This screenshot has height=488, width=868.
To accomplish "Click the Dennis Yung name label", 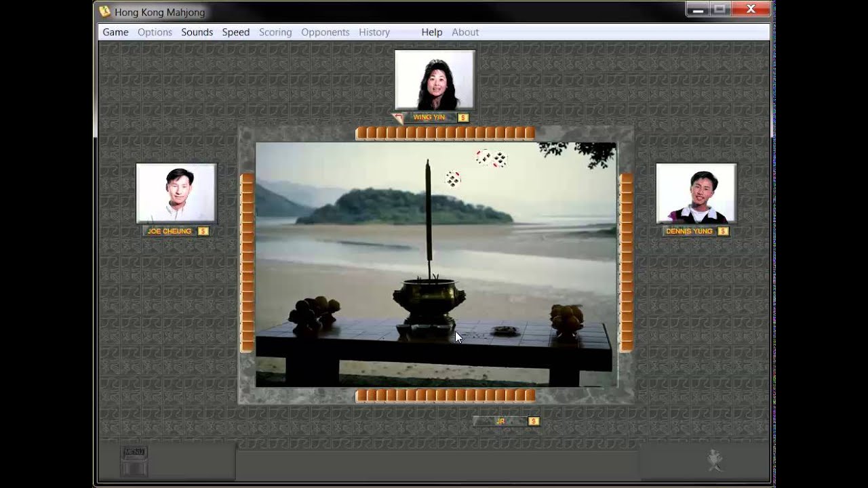I will (689, 231).
